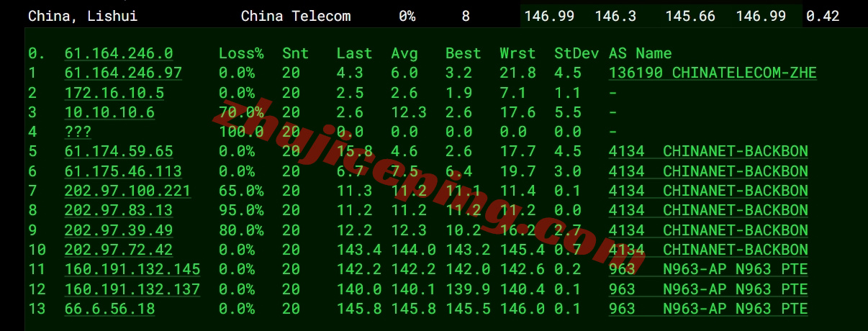Open the 61.174.59.65 IP link

(118, 151)
